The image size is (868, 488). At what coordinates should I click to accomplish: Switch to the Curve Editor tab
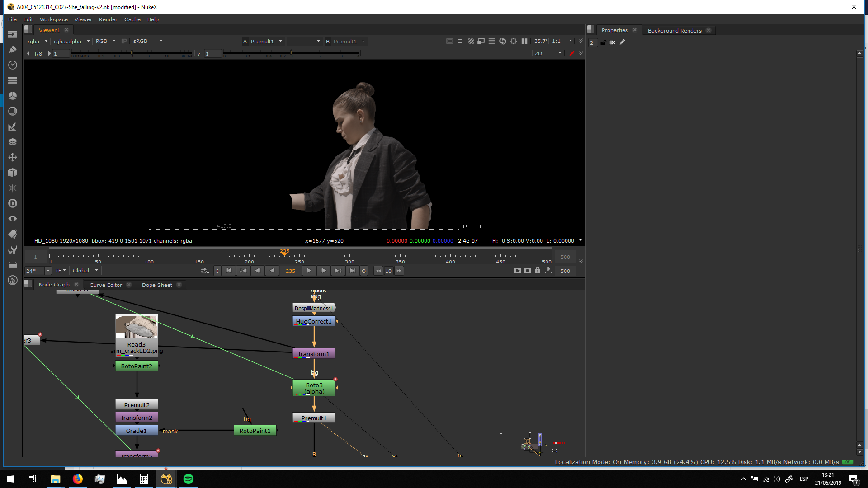105,285
